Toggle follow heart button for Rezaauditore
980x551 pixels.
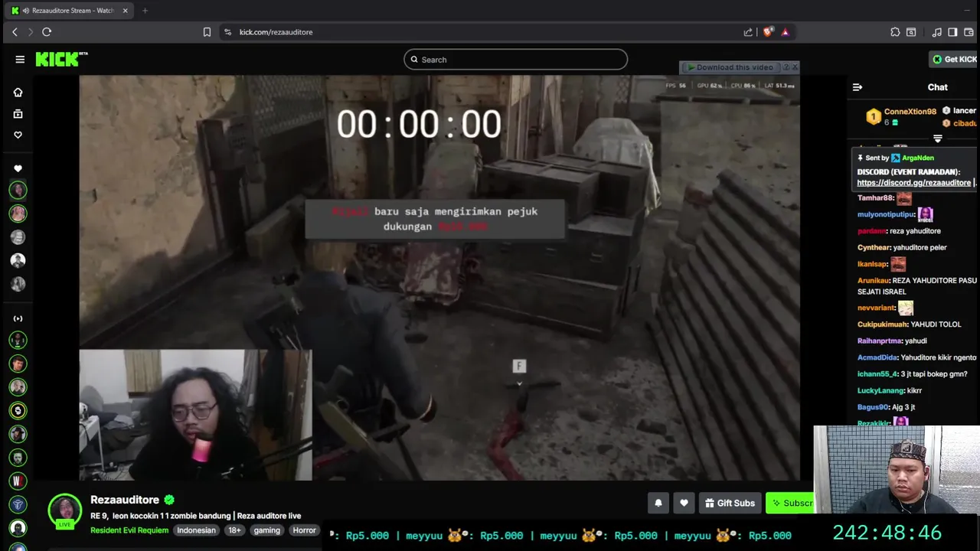coord(684,503)
